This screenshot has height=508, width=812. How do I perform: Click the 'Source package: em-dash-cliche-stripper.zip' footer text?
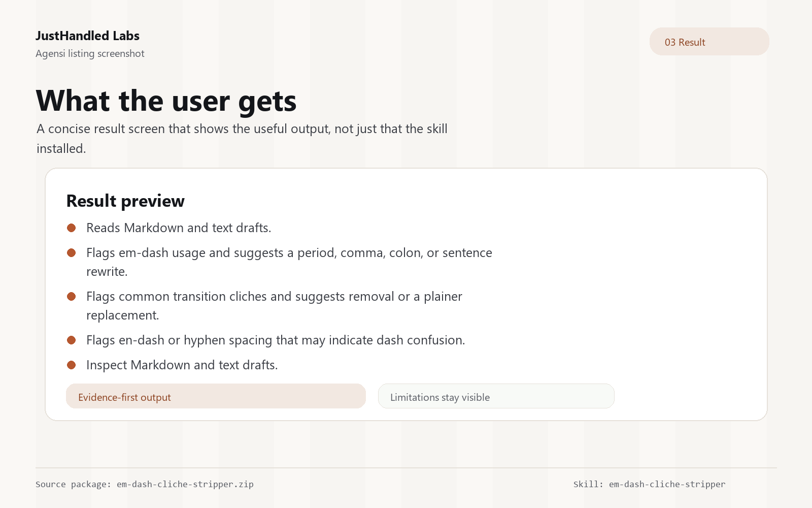[145, 484]
